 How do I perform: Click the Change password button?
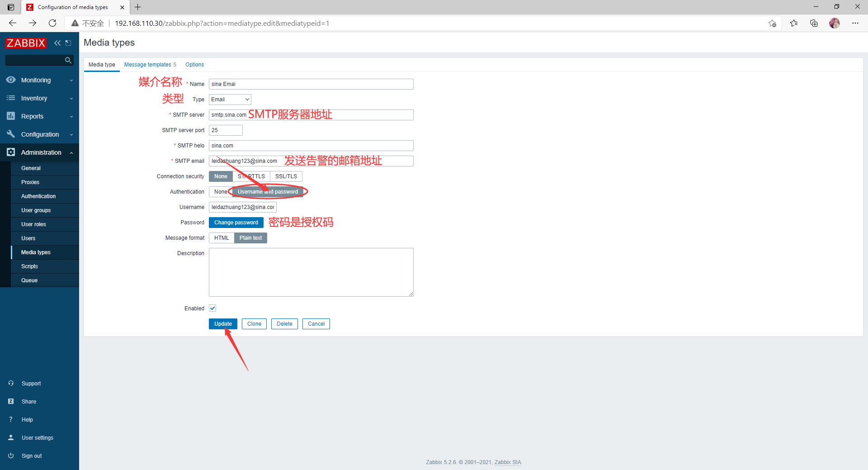tap(236, 223)
